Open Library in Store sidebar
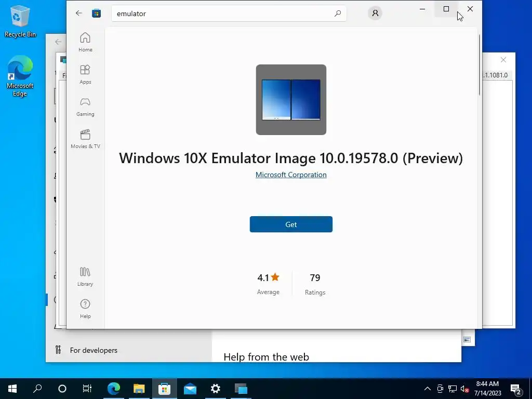Image resolution: width=532 pixels, height=399 pixels. 85,276
